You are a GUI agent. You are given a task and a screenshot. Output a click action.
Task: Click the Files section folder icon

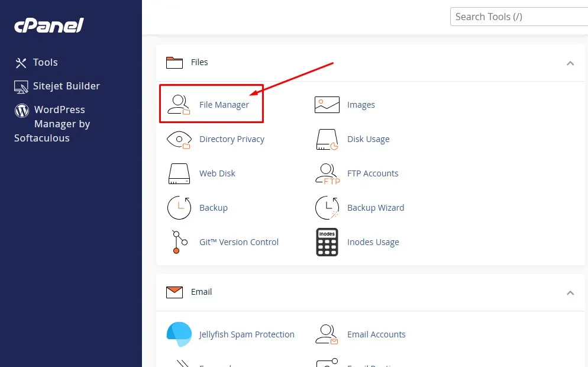175,62
